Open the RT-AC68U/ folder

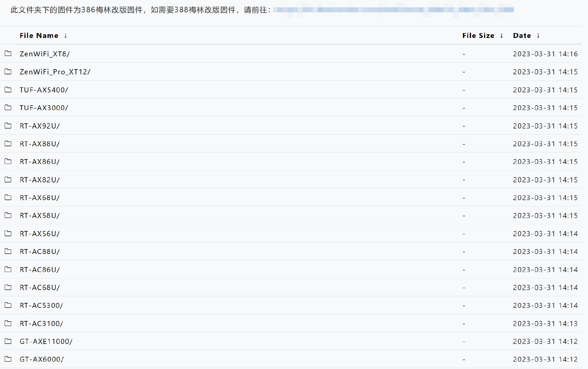click(40, 288)
